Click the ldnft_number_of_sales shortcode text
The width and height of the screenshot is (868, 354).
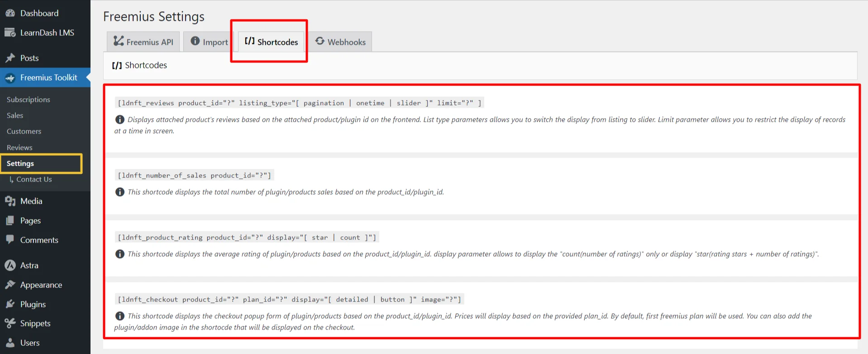(195, 175)
